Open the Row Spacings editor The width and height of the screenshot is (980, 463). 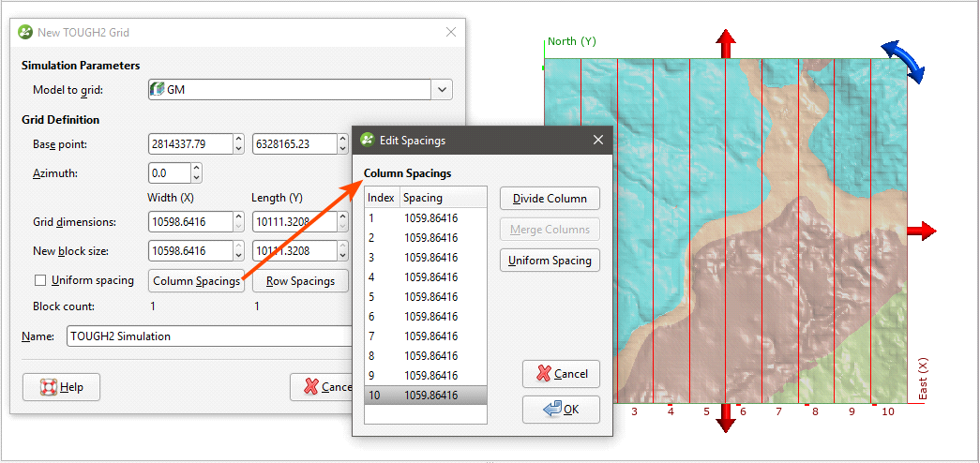pyautogui.click(x=300, y=281)
